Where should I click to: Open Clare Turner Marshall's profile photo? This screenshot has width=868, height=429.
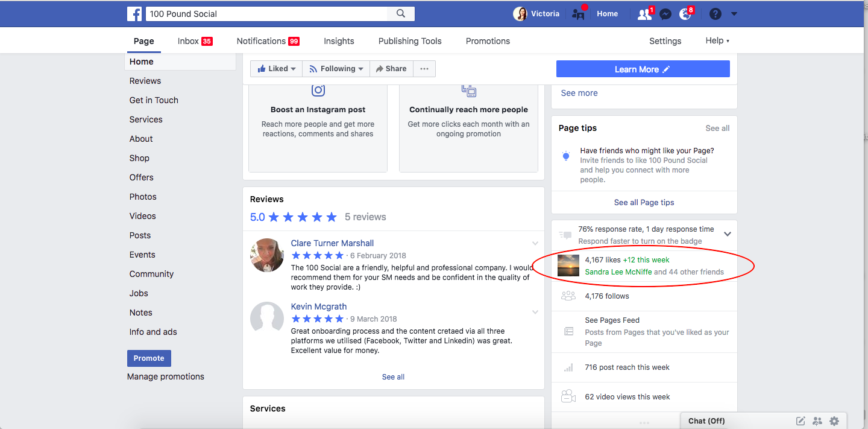(x=267, y=255)
